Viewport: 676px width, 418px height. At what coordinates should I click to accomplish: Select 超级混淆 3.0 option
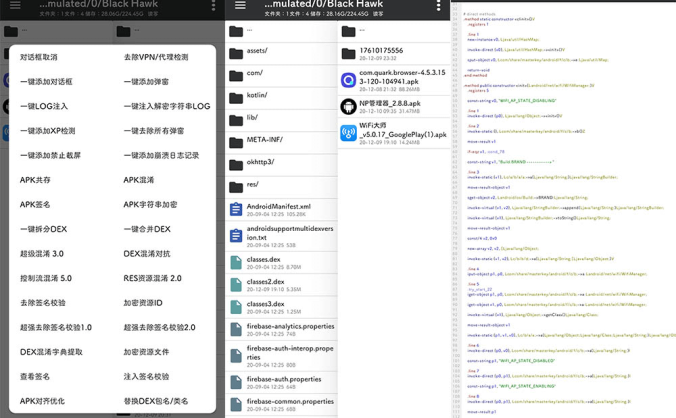pos(42,253)
